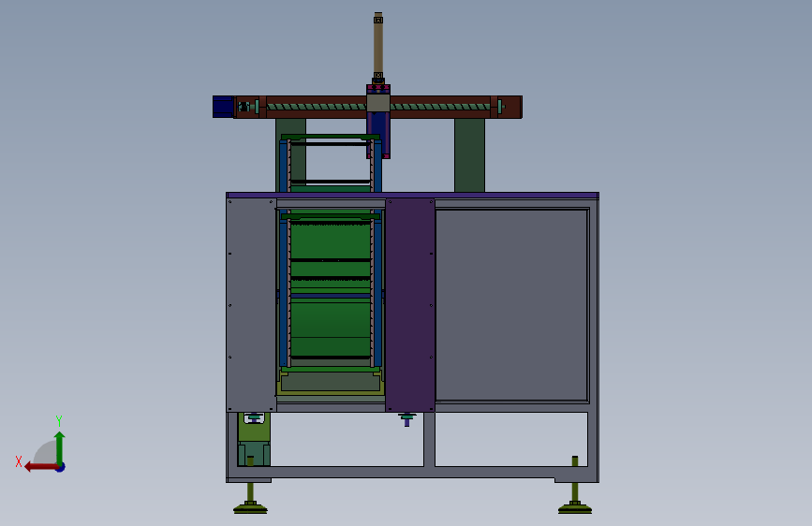This screenshot has height=526, width=812.
Task: Select the left leveling foot pad
Action: point(250,508)
